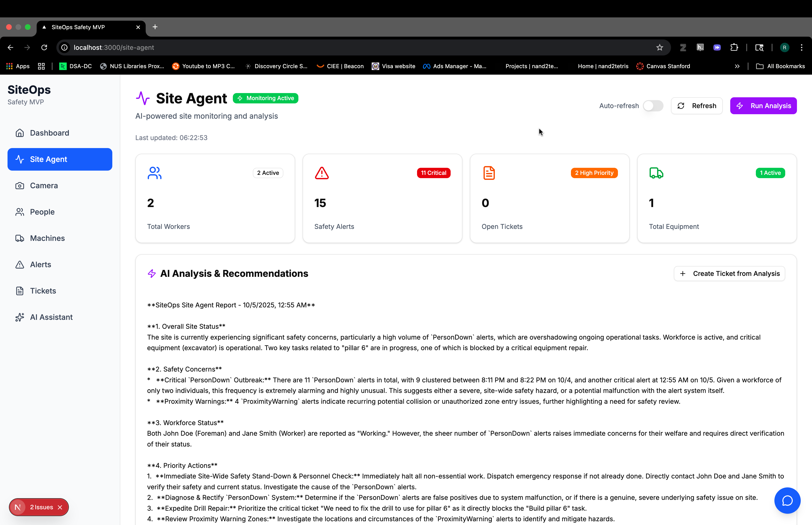Reload the page in browser toolbar
This screenshot has height=525, width=812.
[x=44, y=47]
